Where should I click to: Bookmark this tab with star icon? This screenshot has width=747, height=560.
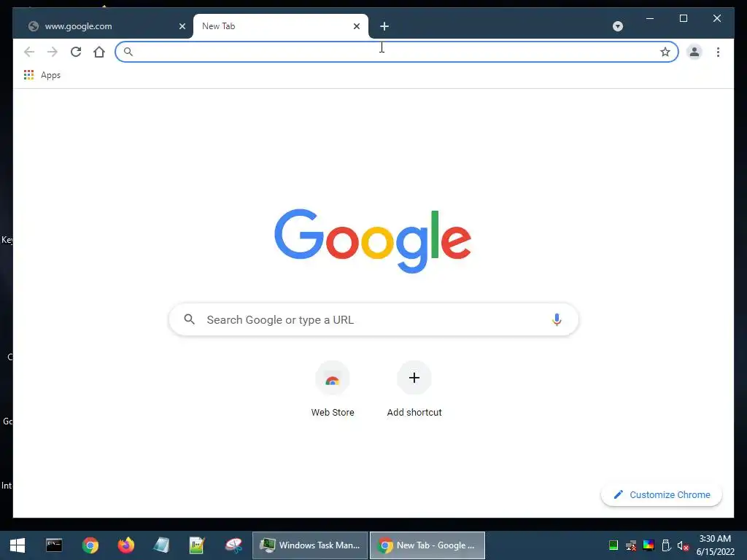(x=665, y=52)
